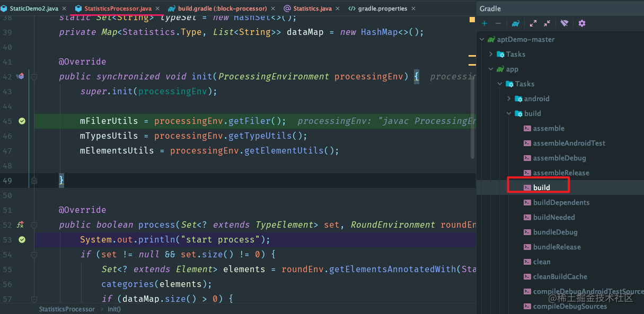
Task: Close the Statistics.java tab
Action: coord(337,9)
